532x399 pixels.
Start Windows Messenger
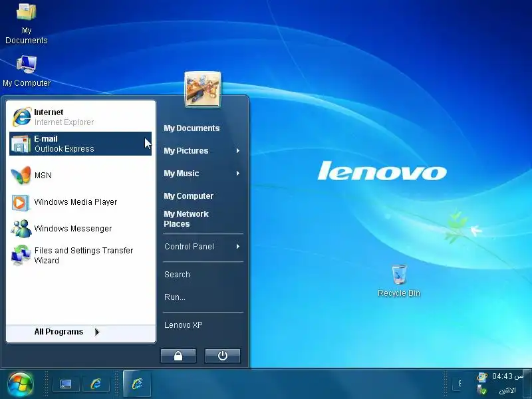tap(80, 229)
